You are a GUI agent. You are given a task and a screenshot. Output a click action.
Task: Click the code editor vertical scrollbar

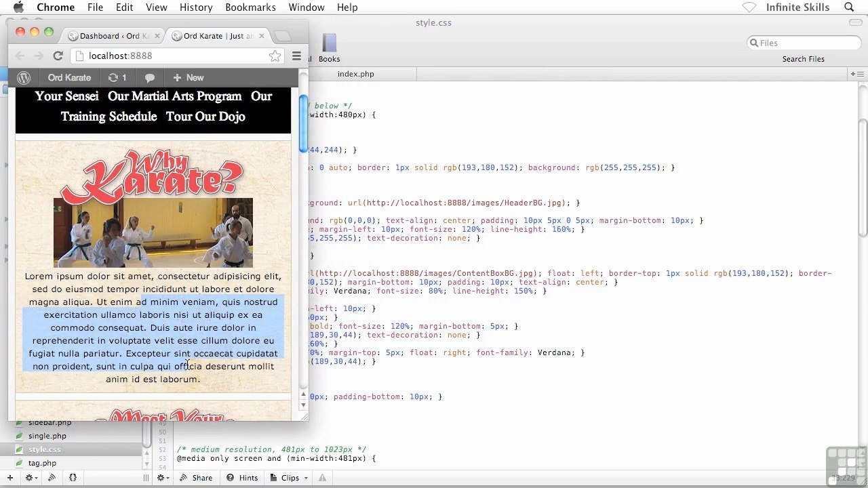pyautogui.click(x=862, y=180)
